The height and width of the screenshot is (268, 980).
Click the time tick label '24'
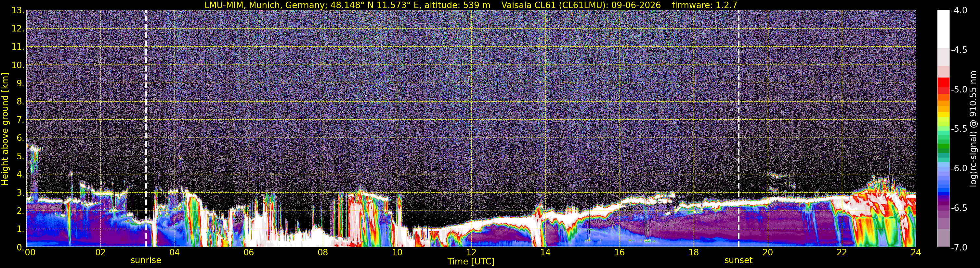coord(916,252)
